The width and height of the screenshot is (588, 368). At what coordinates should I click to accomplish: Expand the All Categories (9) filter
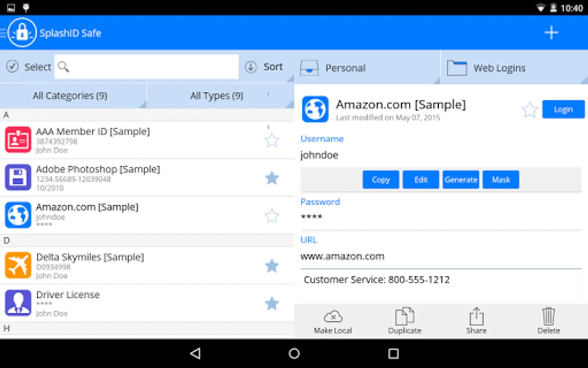[73, 96]
